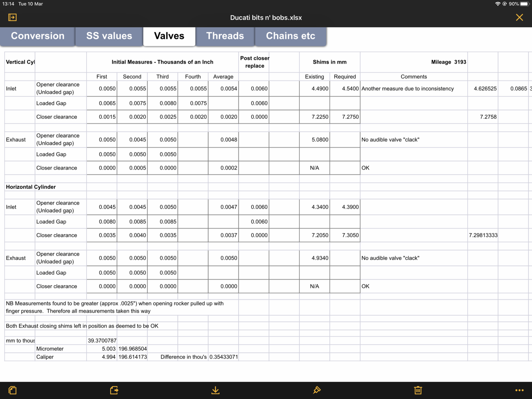
Task: Tap the Micrometer value 5.003 cell
Action: click(x=102, y=349)
